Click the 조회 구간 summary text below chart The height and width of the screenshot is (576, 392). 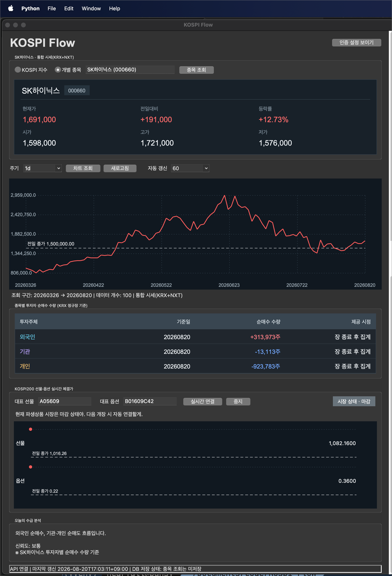coord(97,295)
